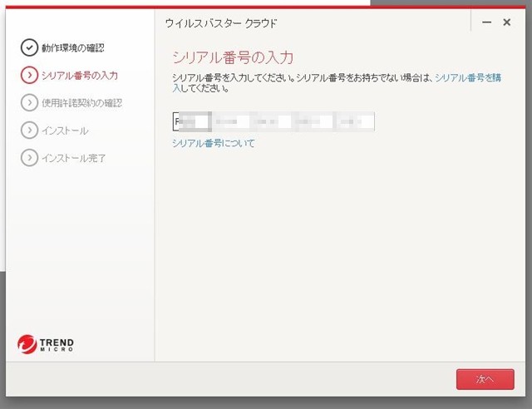Click the arrow icon beside インストール step
The width and height of the screenshot is (532, 409).
coord(29,131)
